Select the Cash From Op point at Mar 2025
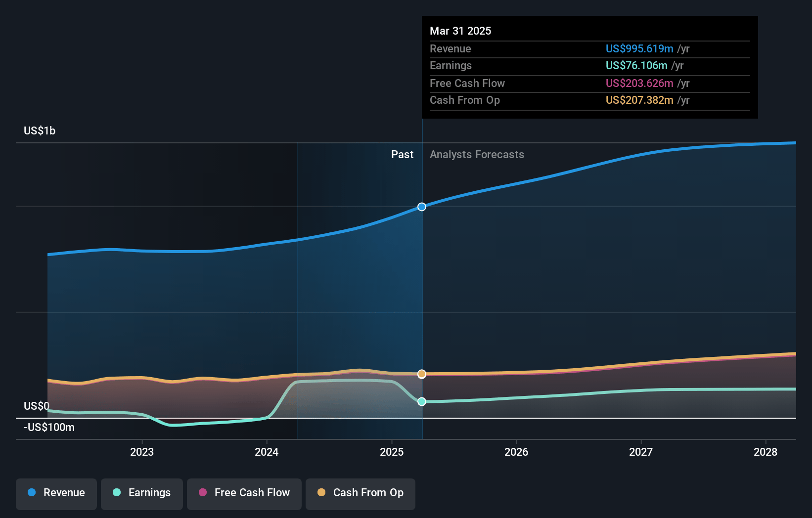The width and height of the screenshot is (812, 518). point(422,374)
